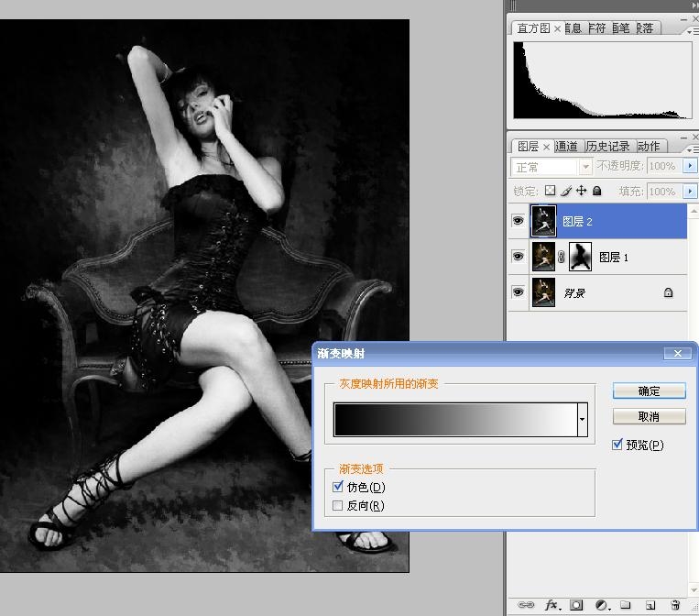This screenshot has width=699, height=616.
Task: Select the 图层 tab
Action: coord(529,147)
